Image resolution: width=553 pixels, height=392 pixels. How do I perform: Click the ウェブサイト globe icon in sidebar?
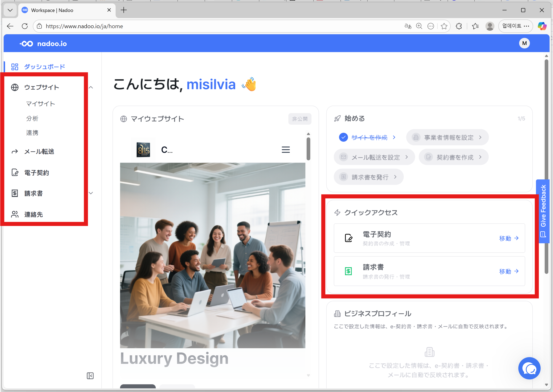tap(15, 87)
